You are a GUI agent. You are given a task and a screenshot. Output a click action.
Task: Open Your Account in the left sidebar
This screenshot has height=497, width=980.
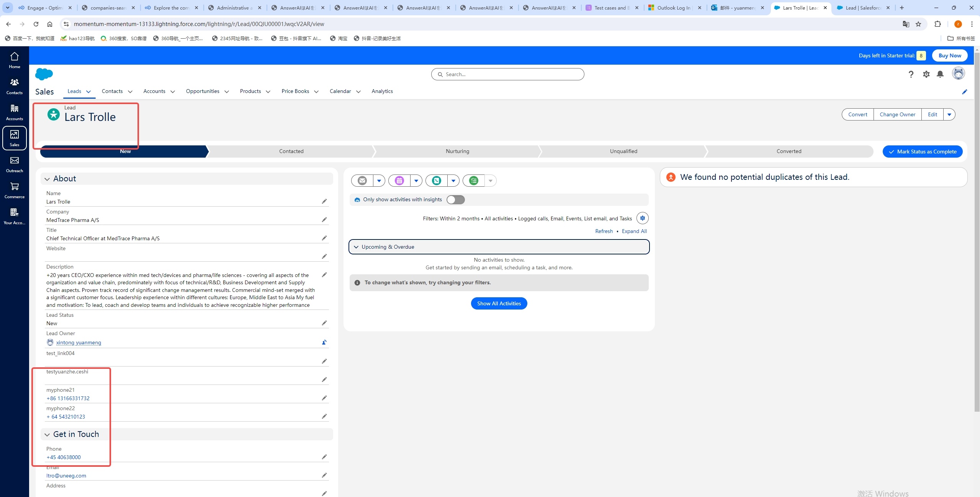tap(15, 216)
